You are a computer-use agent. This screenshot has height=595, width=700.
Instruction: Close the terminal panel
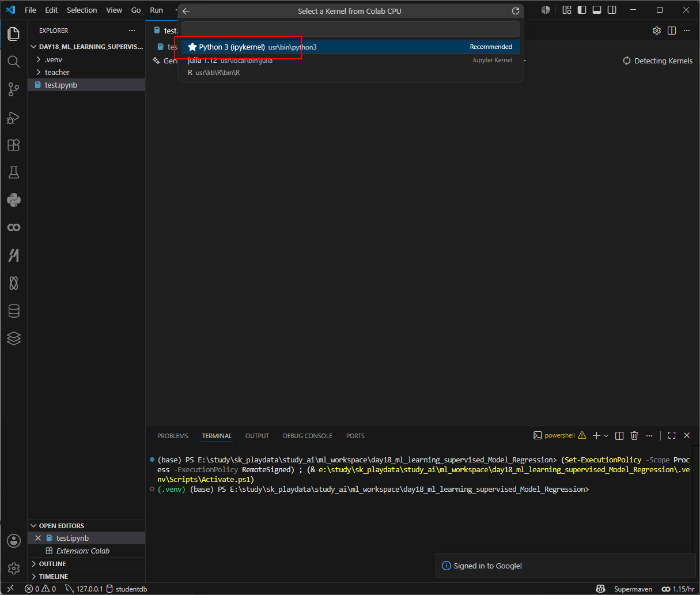pyautogui.click(x=687, y=436)
